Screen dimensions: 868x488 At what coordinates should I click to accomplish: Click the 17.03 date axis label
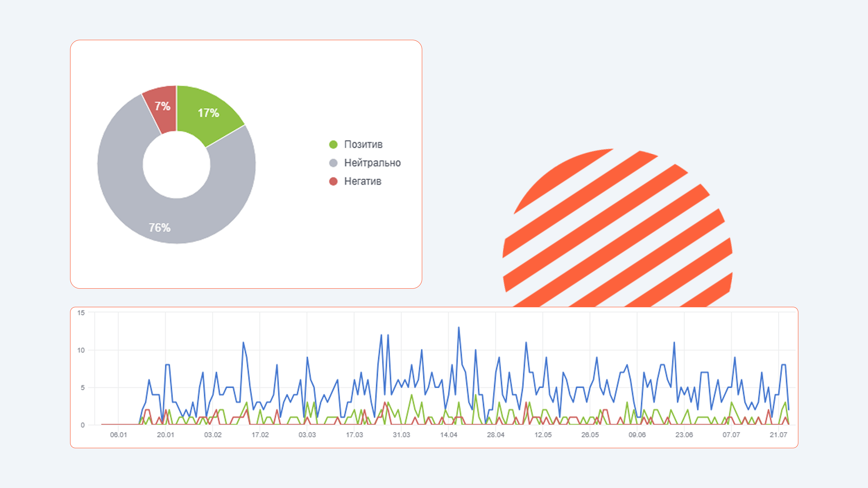[354, 435]
